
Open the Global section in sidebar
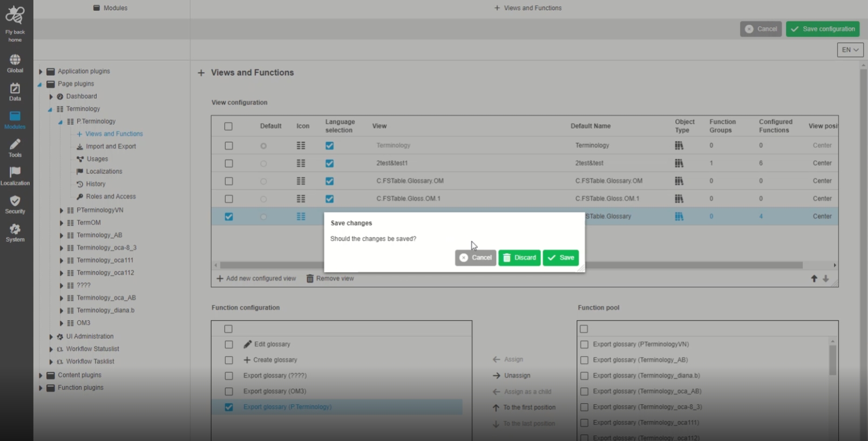pyautogui.click(x=15, y=60)
